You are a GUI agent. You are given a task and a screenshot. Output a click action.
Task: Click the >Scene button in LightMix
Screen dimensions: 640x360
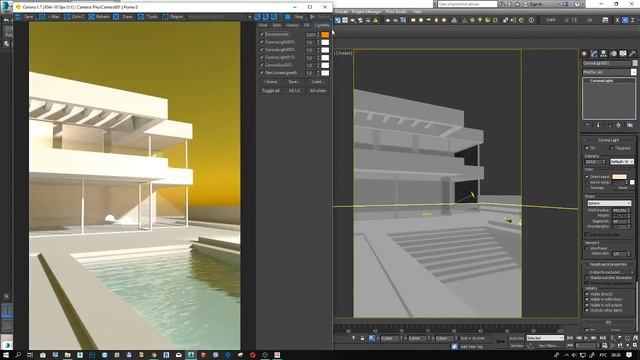click(x=271, y=82)
